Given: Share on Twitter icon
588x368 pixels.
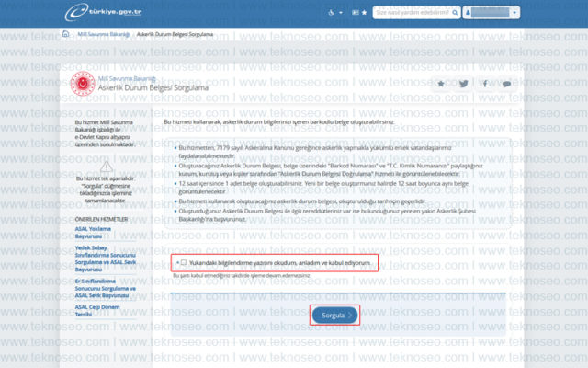Looking at the screenshot, I should coord(463,84).
